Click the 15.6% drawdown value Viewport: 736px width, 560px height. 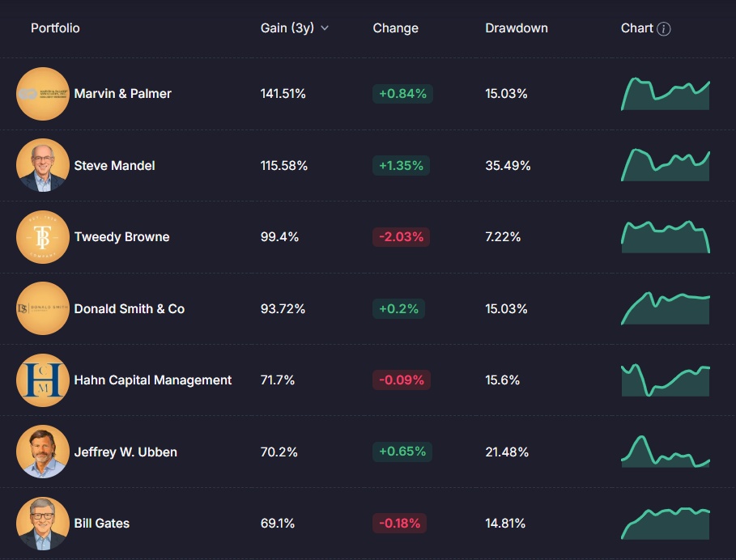point(502,380)
